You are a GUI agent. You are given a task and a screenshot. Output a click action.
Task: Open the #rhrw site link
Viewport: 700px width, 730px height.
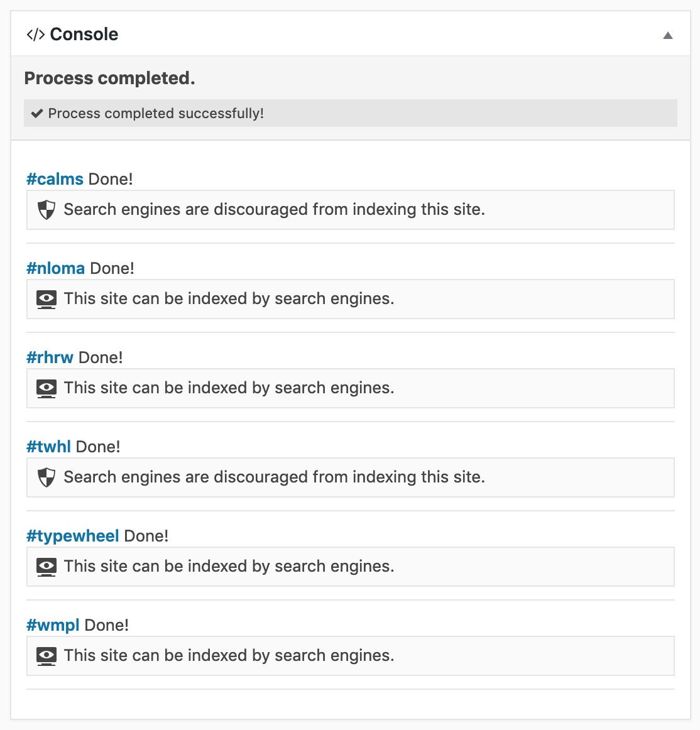point(50,357)
